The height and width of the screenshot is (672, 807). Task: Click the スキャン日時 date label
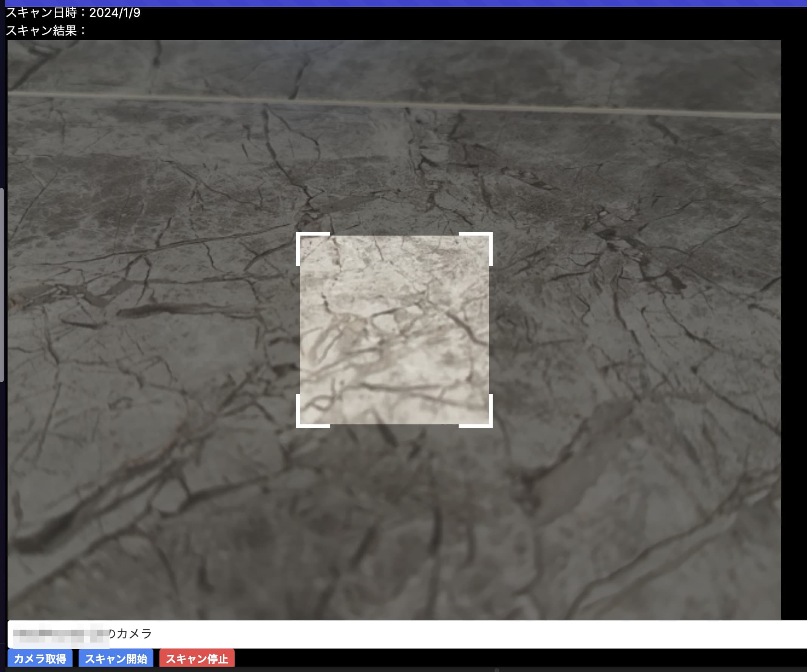[42, 13]
